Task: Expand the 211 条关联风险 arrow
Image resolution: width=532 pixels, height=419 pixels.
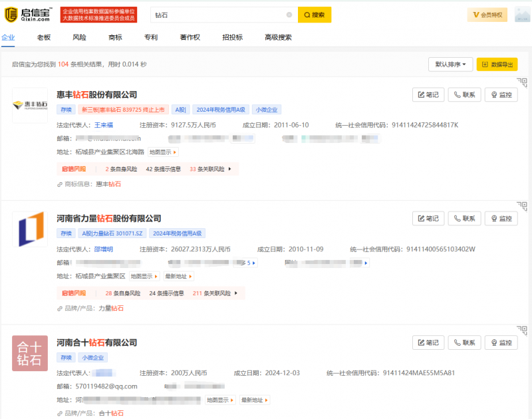Action: click(236, 293)
